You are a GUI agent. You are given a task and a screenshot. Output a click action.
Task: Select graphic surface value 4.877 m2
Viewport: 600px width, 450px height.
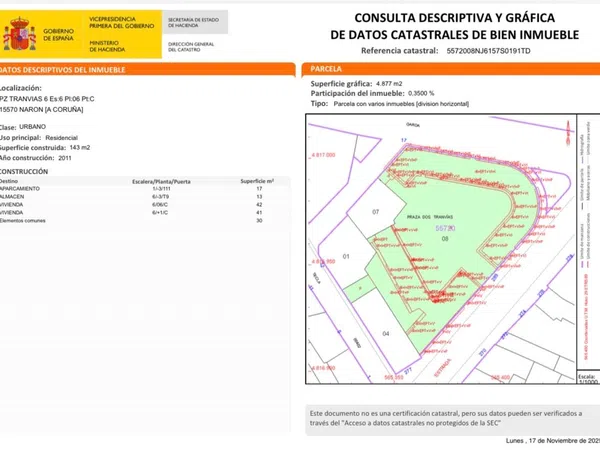(389, 83)
